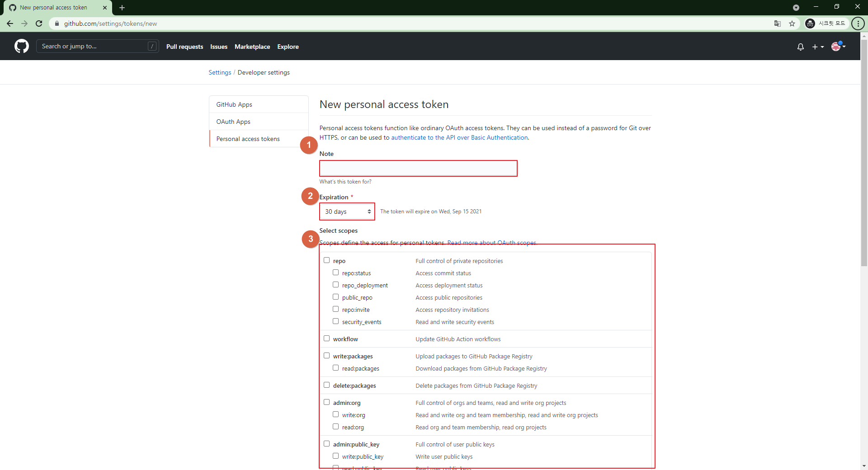Open the Chrome three-dot menu

coord(858,23)
